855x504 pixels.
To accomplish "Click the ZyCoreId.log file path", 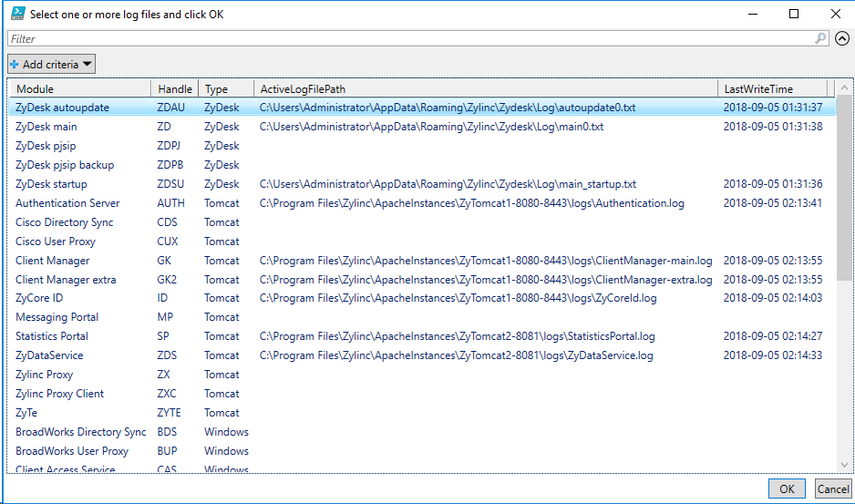I will [458, 298].
